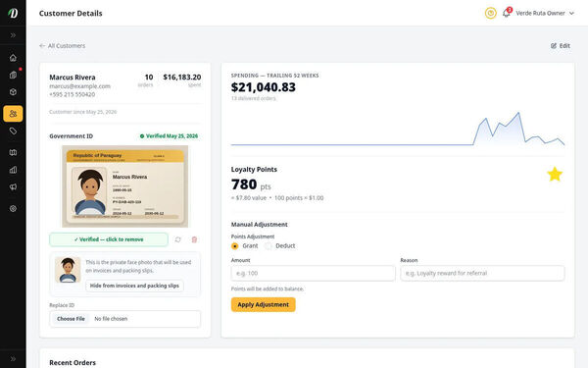Open notifications bell icon
Viewport: 588px width, 368px height.
(507, 13)
